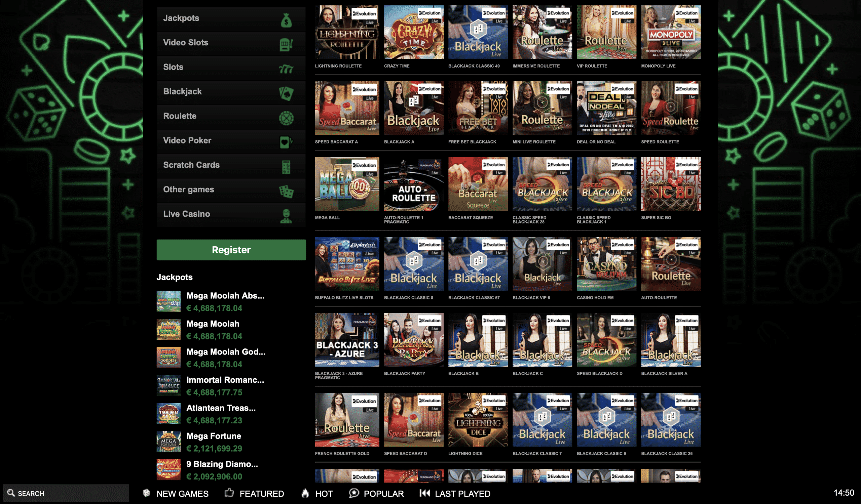Click the Video Poker heart card icon

[286, 142]
